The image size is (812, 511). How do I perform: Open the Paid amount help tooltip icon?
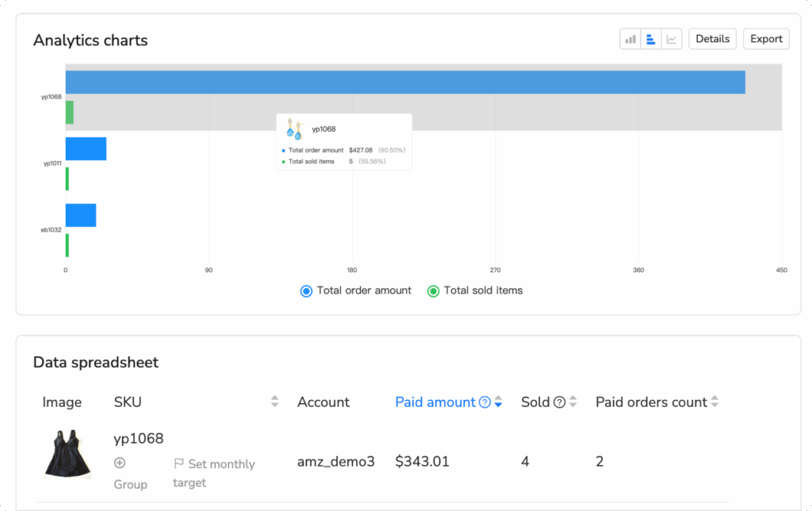[x=486, y=402]
